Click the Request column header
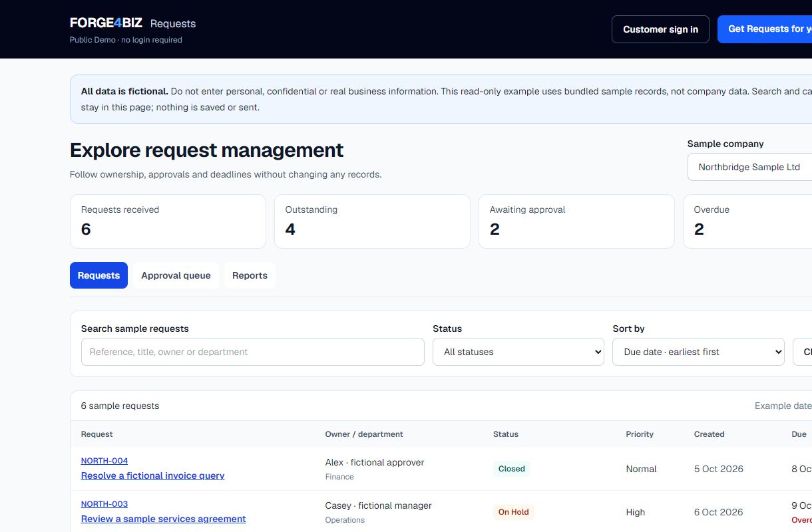Viewport: 812px width, 532px height. tap(97, 434)
